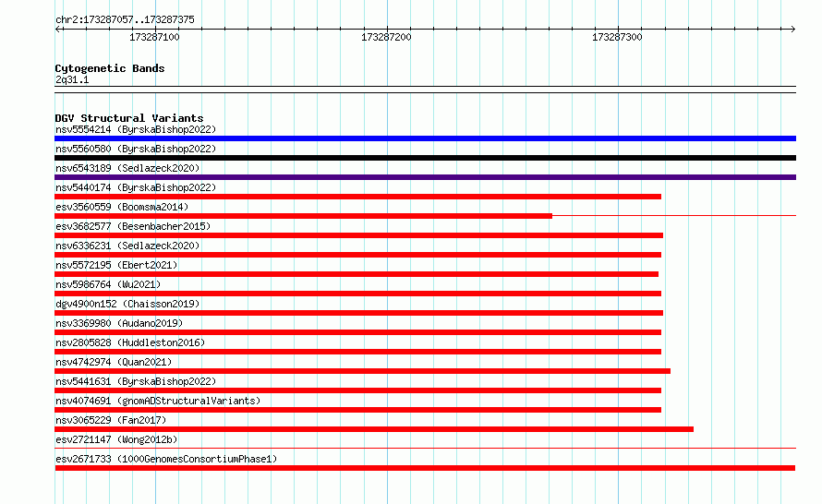Screen dimensions: 822x504
Task: Click the nsv5554214 (ByrskaBishop2022) label
Action: [x=136, y=129]
